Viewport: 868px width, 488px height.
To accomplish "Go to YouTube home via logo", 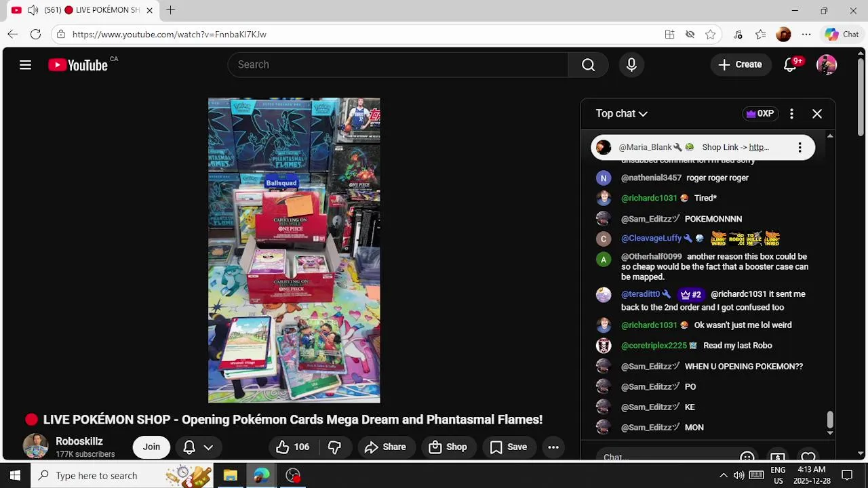I will [78, 65].
